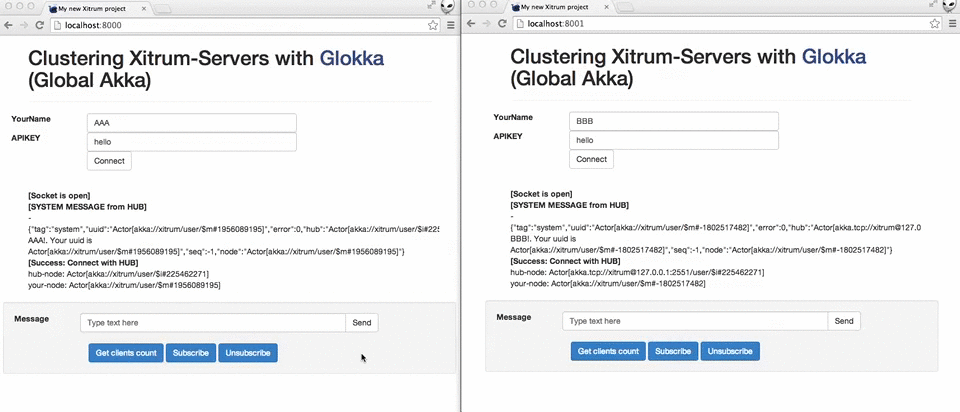Click Subscribe in the localhost:8001 window
Screen dimensions: 960x412
[x=673, y=351]
